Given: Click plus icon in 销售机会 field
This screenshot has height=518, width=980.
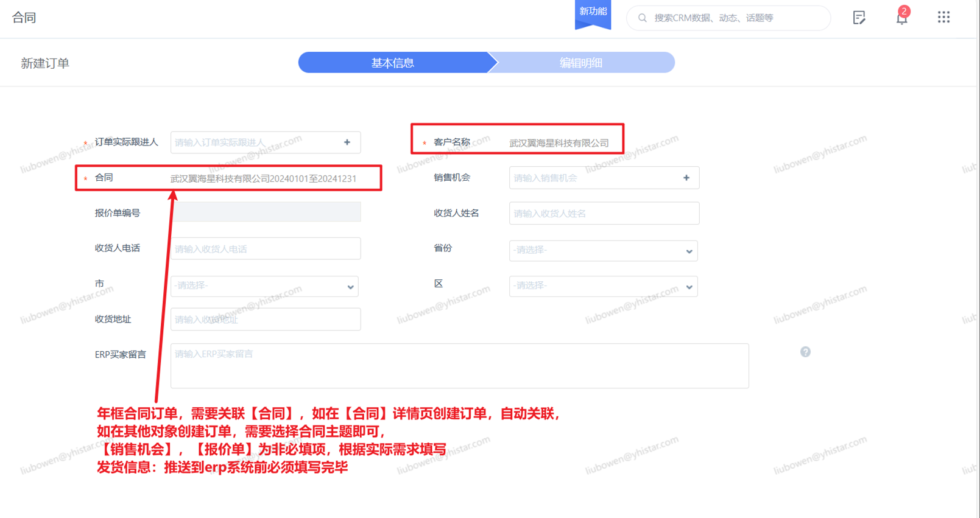Looking at the screenshot, I should [x=686, y=178].
